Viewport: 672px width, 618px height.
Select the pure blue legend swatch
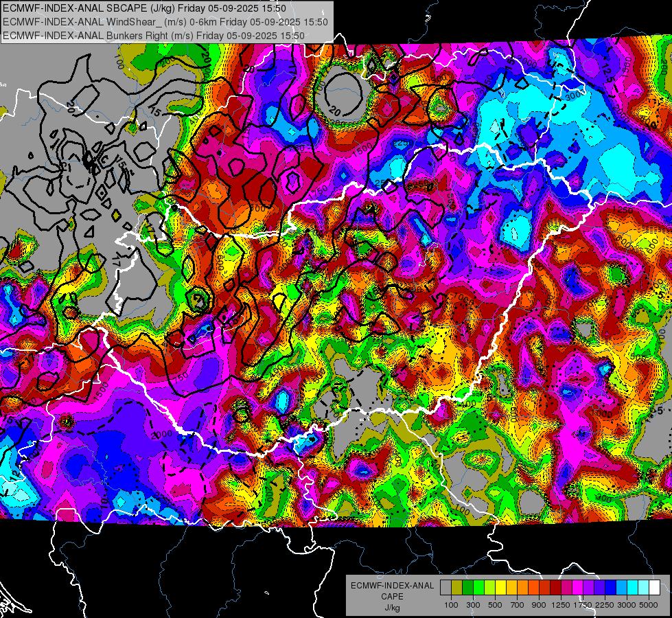point(611,588)
